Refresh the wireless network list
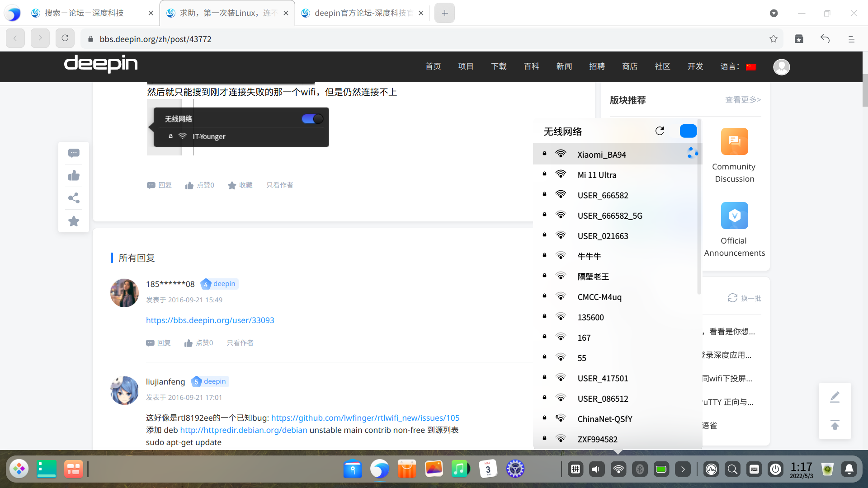Screen dimensions: 868x488 [660, 131]
